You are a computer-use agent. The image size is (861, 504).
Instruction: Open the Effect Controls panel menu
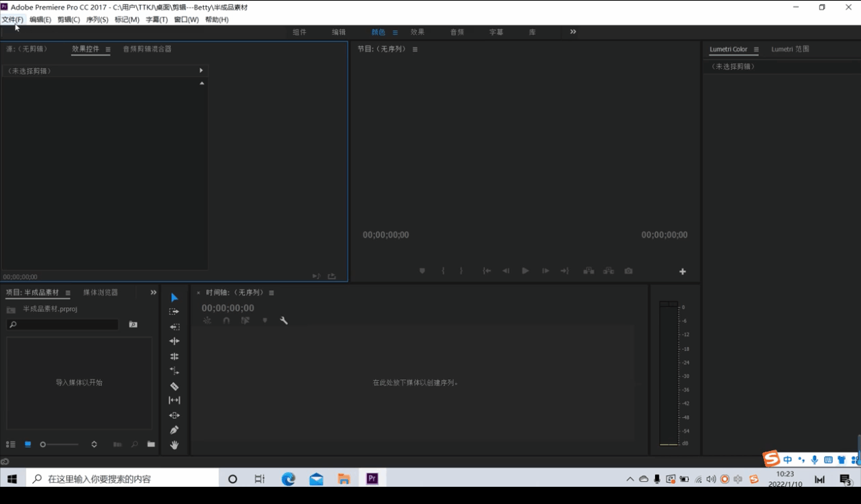point(108,50)
